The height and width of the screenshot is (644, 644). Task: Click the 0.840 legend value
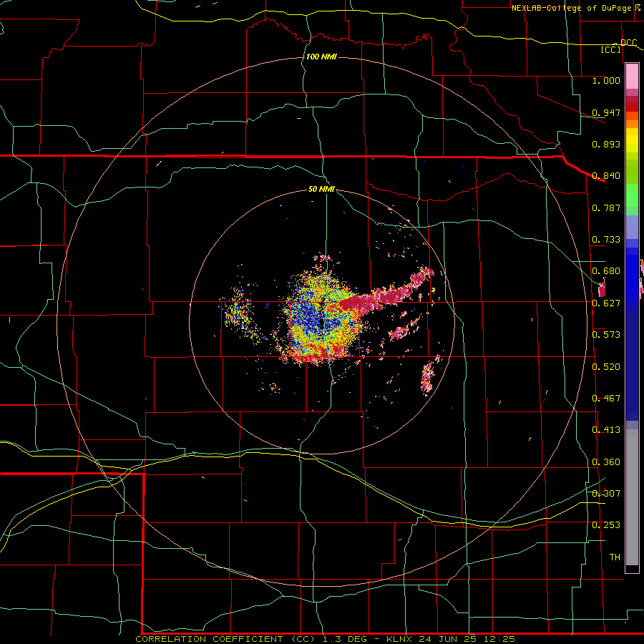coord(606,176)
